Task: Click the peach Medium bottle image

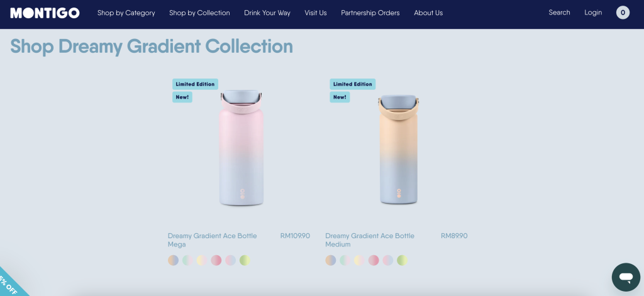Action: click(399, 151)
